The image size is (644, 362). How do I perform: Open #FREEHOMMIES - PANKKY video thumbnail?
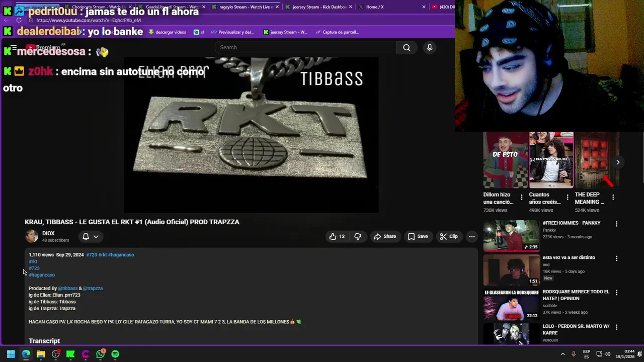511,235
